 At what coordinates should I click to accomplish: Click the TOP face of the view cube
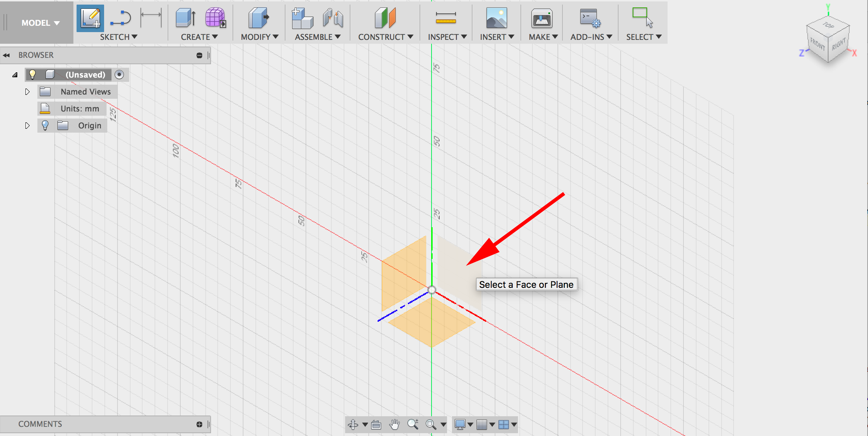[828, 25]
